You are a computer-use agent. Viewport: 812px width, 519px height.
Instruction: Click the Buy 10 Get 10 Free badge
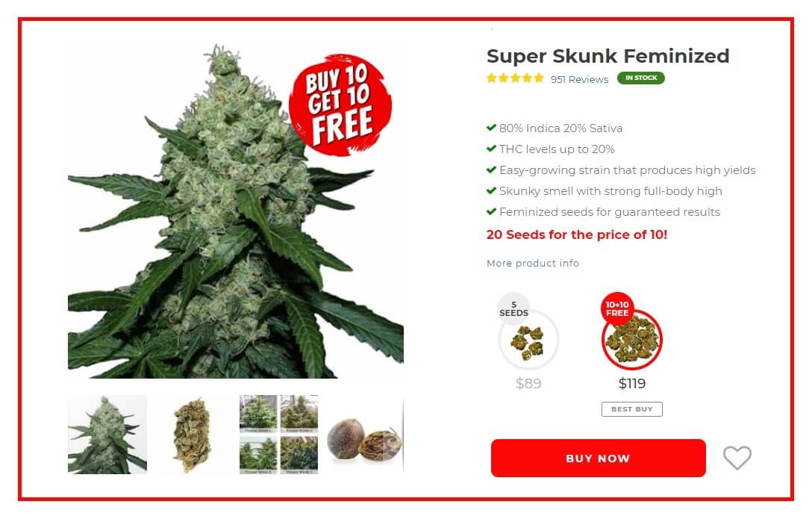340,105
